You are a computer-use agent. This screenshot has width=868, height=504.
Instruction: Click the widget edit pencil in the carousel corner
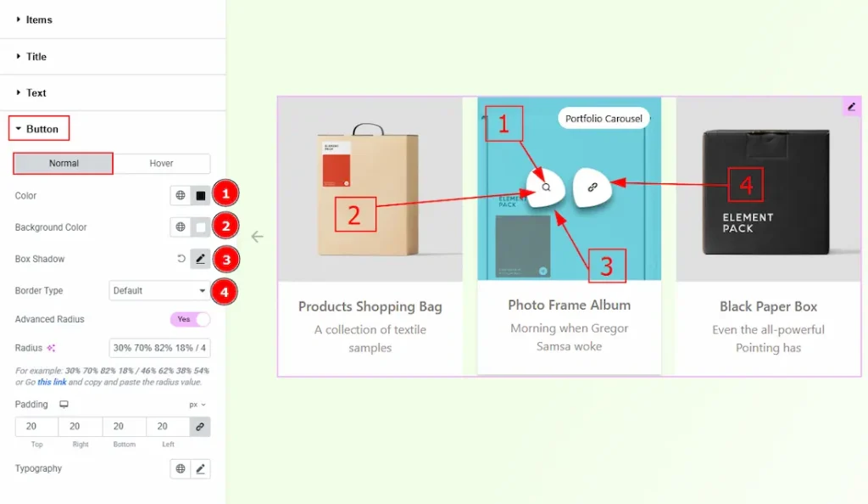(851, 106)
